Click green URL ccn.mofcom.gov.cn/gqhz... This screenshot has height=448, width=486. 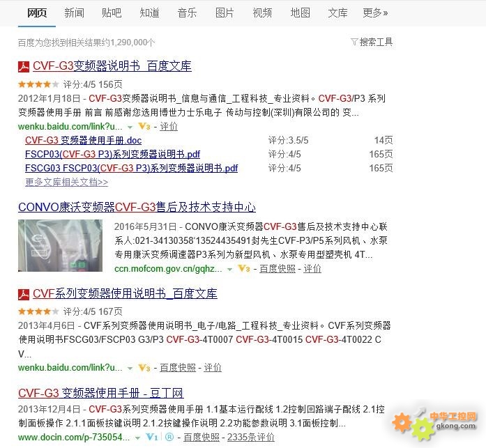coord(168,268)
